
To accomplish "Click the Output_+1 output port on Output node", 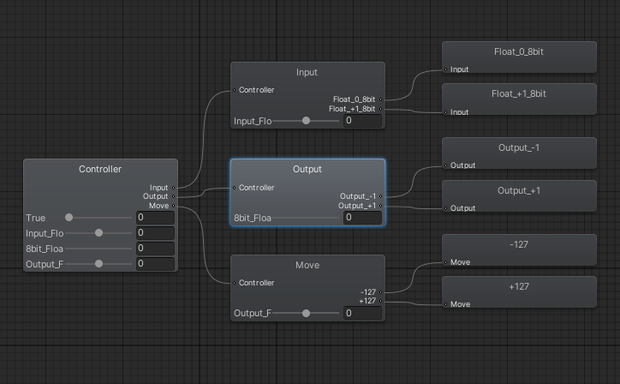I will pos(381,206).
